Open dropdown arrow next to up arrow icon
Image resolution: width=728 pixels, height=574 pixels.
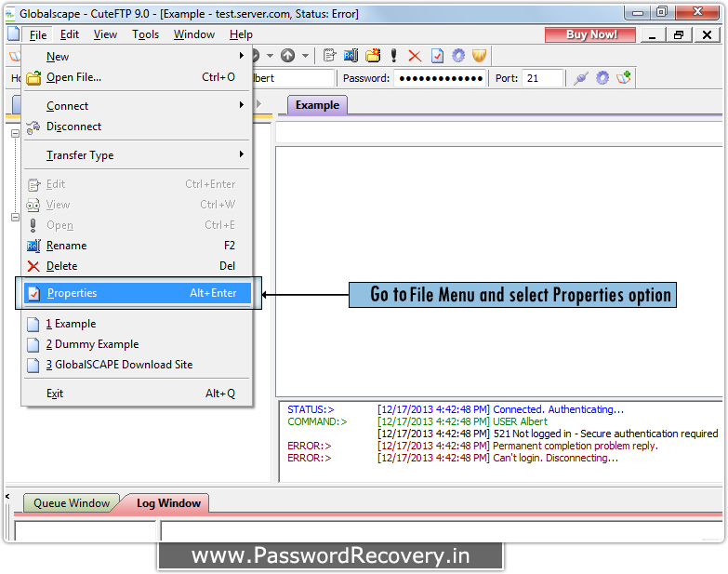point(306,56)
